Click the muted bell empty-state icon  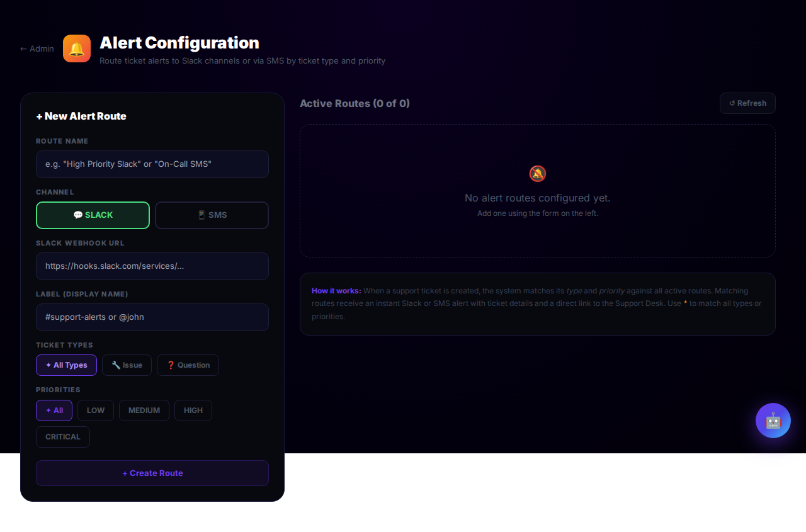click(537, 174)
